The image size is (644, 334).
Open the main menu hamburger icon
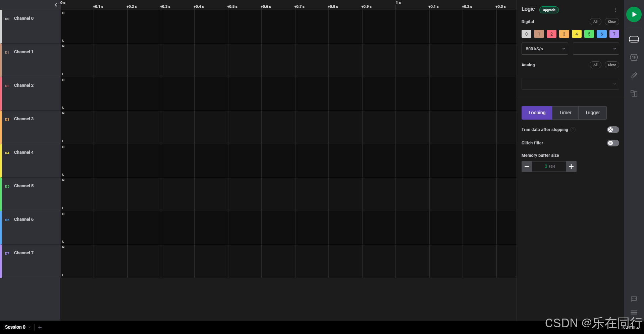[634, 312]
